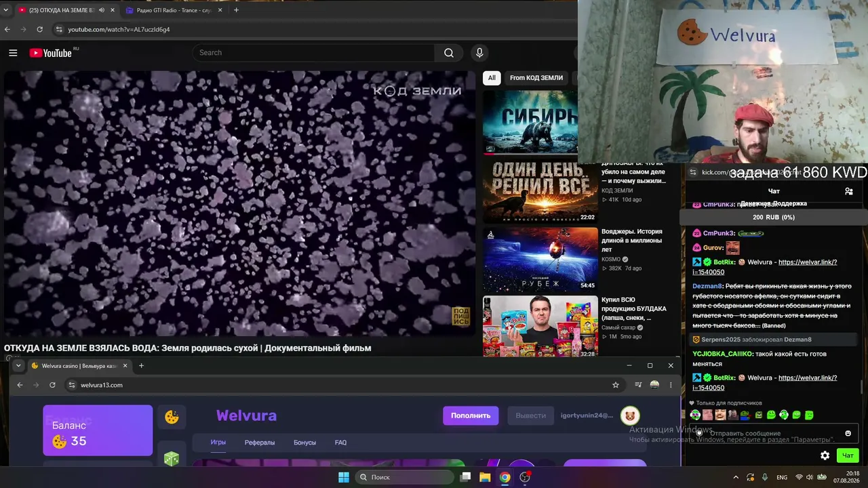
Task: Start YouTube voice search with the microphone
Action: (x=479, y=53)
